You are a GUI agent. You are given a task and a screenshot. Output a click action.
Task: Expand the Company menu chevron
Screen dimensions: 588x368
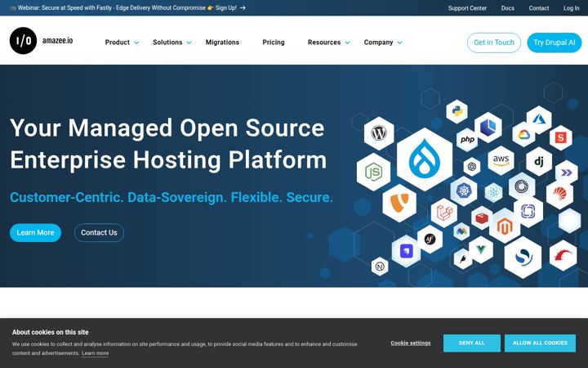click(x=399, y=43)
